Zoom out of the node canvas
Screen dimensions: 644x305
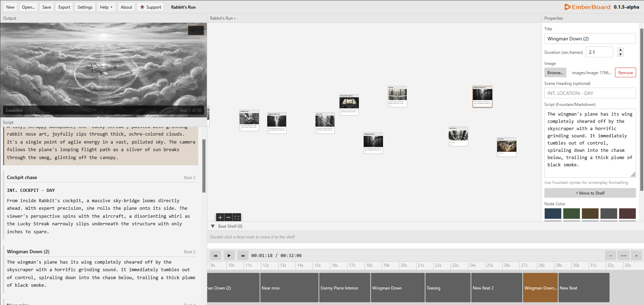(228, 217)
